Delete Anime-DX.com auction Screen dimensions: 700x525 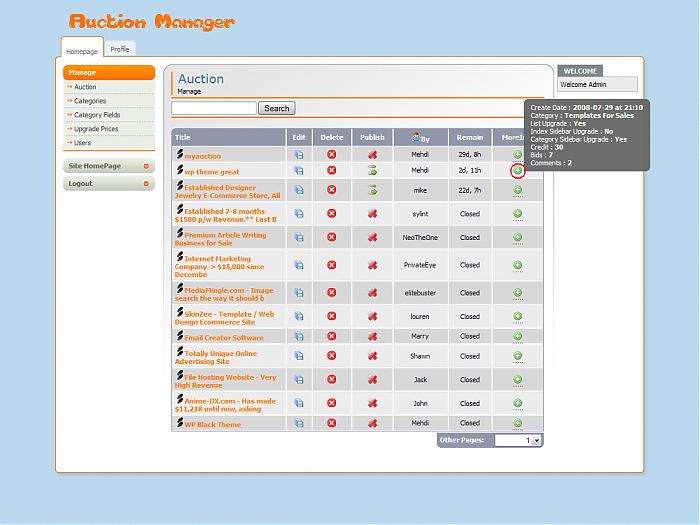pyautogui.click(x=331, y=403)
